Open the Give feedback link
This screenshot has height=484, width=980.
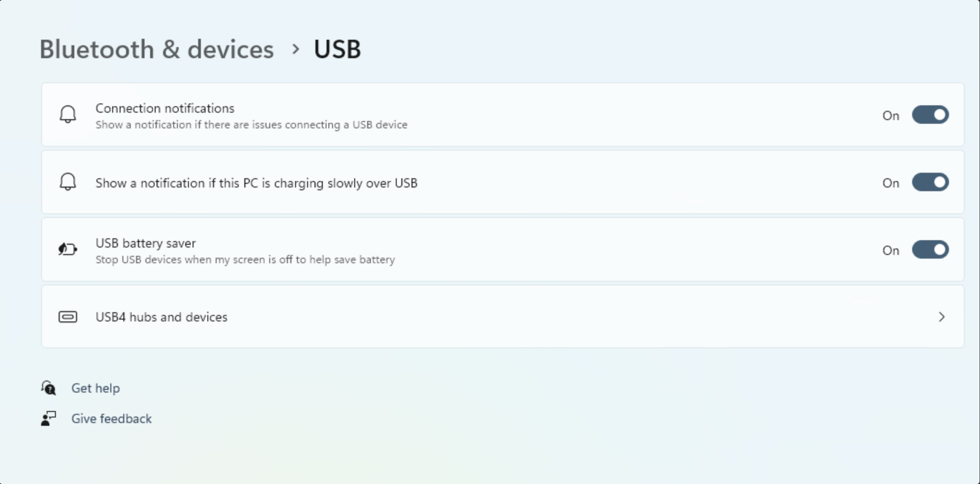click(x=111, y=418)
